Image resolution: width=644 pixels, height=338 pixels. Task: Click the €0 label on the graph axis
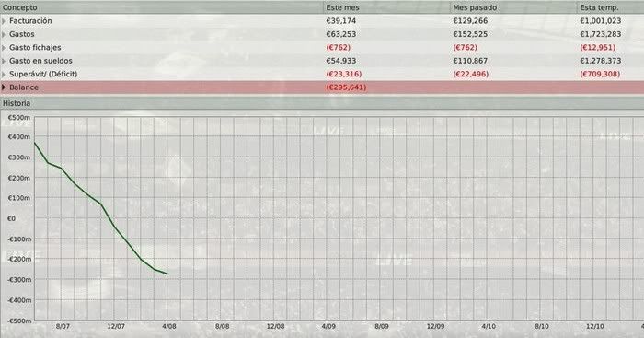coord(11,219)
